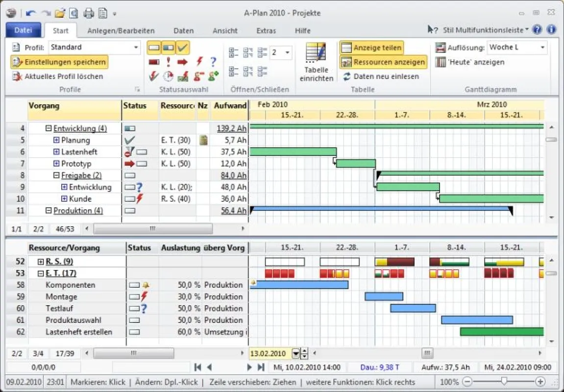The width and height of the screenshot is (564, 392).
Task: Click the blue help question mark icon in the tab bar
Action: click(x=537, y=29)
